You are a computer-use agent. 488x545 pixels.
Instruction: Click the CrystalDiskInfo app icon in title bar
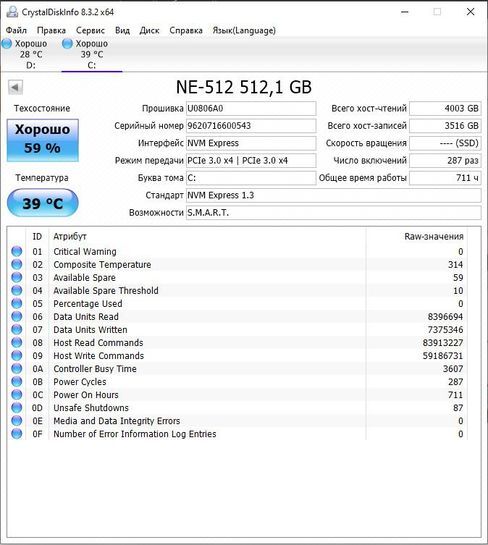[x=12, y=12]
